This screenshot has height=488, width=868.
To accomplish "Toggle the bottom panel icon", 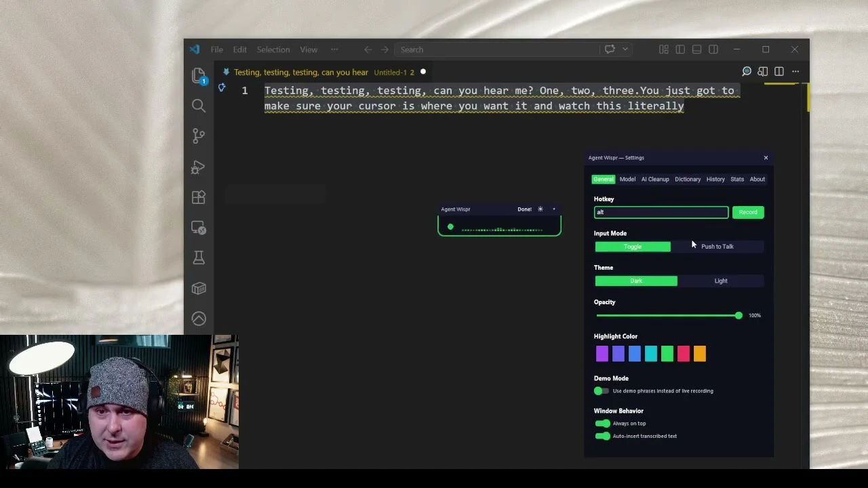I will 696,49.
